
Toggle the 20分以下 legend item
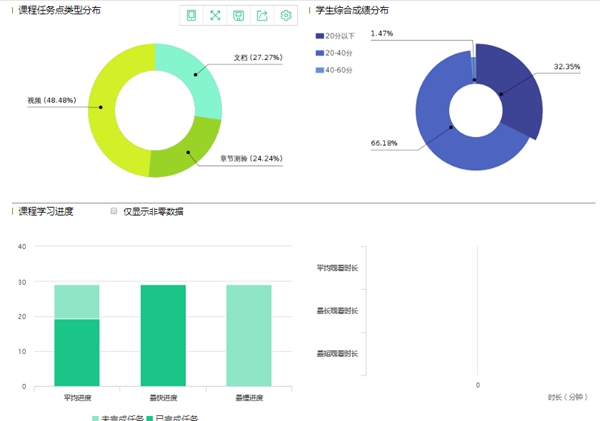(319, 35)
